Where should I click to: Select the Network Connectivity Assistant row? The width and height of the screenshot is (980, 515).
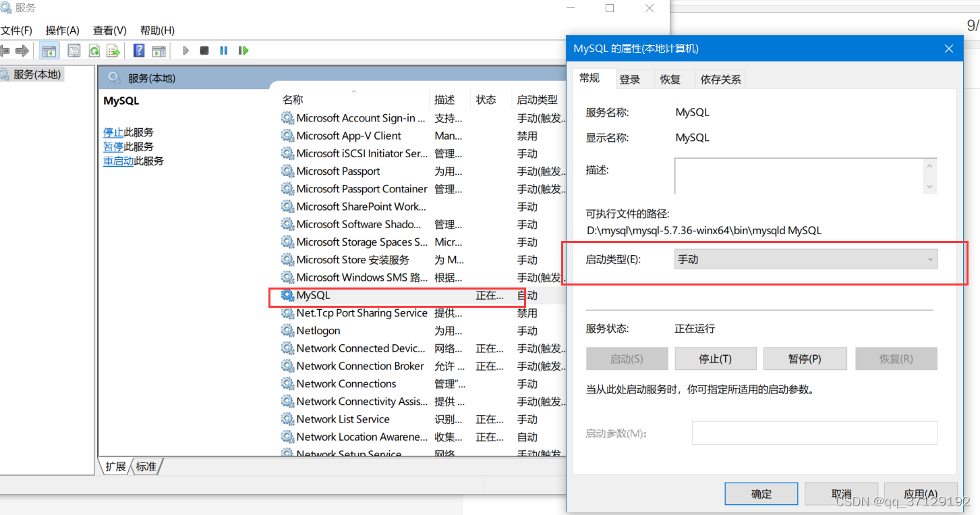tap(422, 402)
